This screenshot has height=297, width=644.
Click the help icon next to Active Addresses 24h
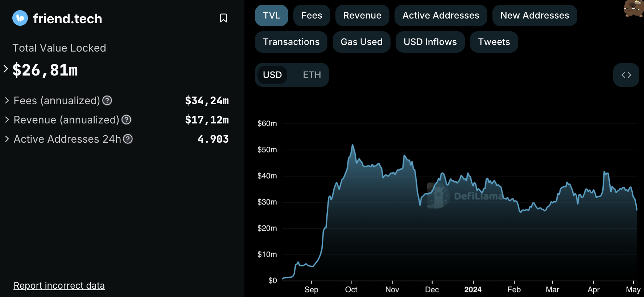[128, 139]
